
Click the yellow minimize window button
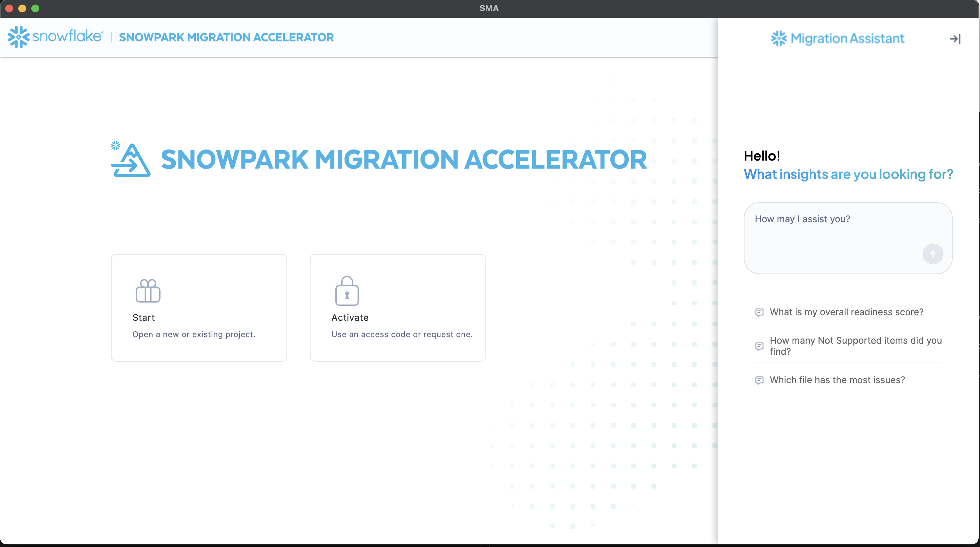pyautogui.click(x=22, y=8)
